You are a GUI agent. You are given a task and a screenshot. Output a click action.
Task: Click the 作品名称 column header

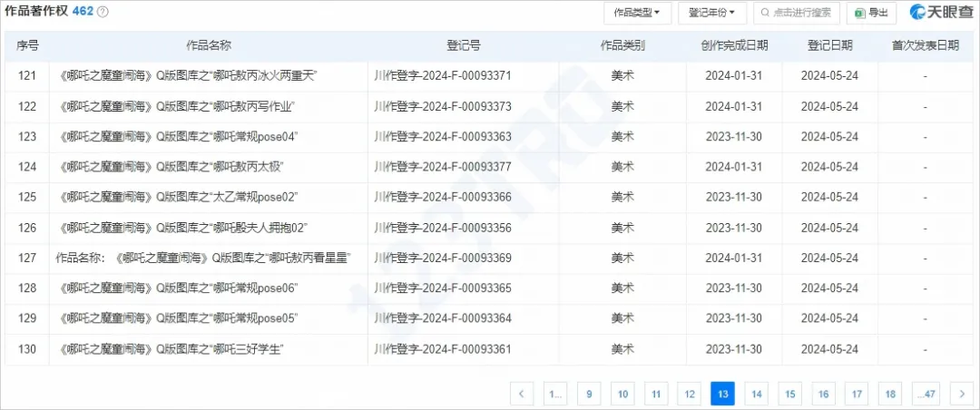(x=209, y=45)
